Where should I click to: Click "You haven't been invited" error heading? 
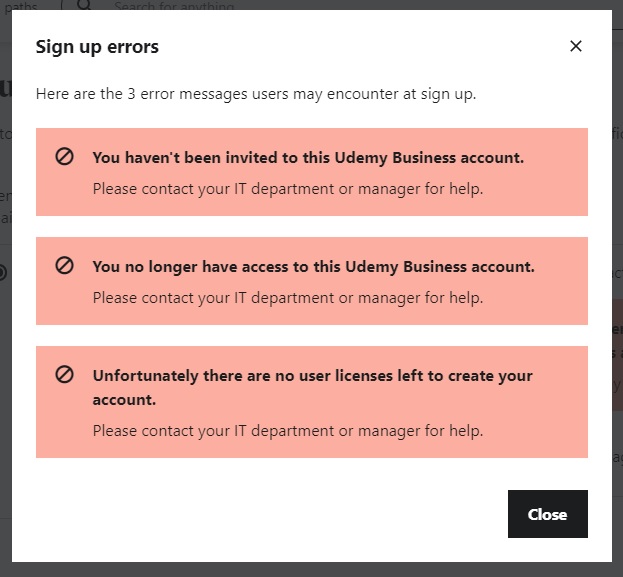[x=308, y=158]
